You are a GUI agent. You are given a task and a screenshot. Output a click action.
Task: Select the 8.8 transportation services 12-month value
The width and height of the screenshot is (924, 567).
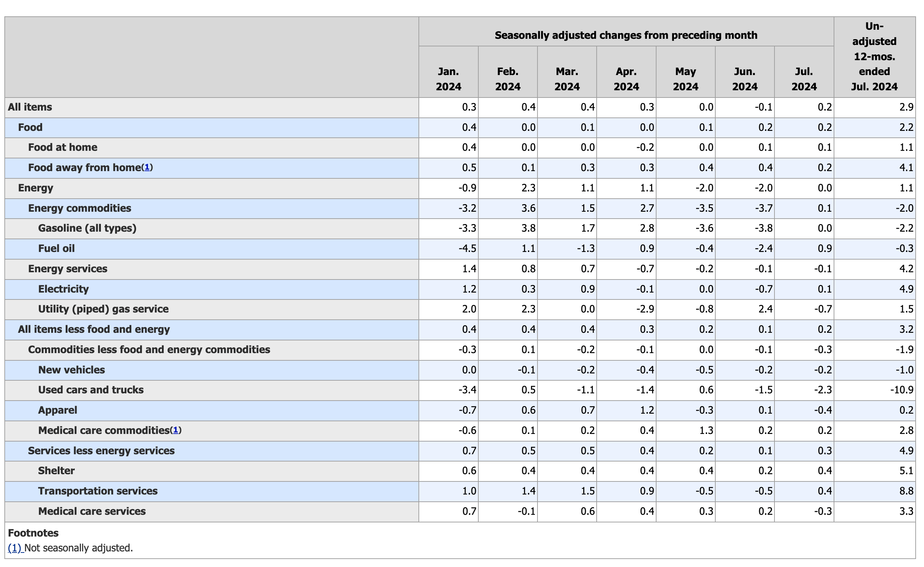coord(906,491)
